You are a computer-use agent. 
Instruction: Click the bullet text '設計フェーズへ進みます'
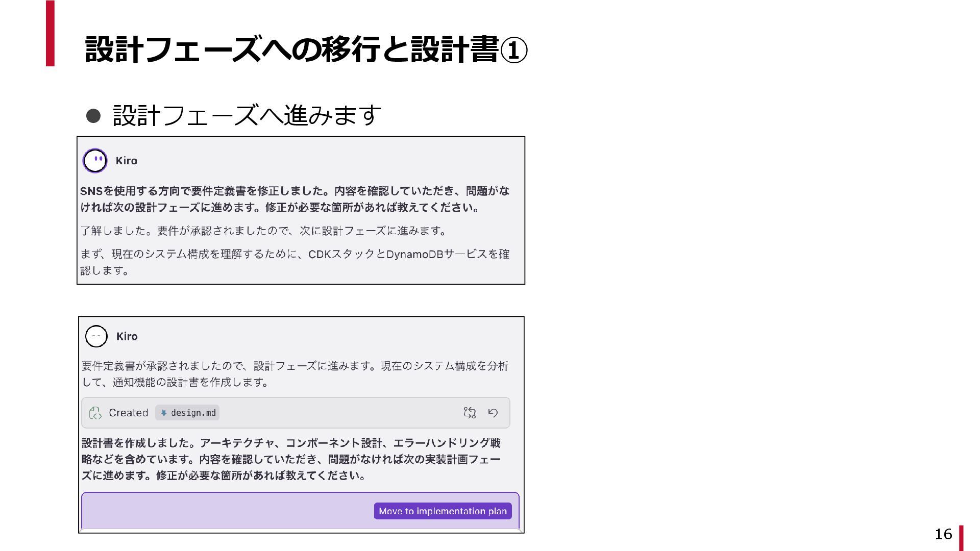coord(247,115)
